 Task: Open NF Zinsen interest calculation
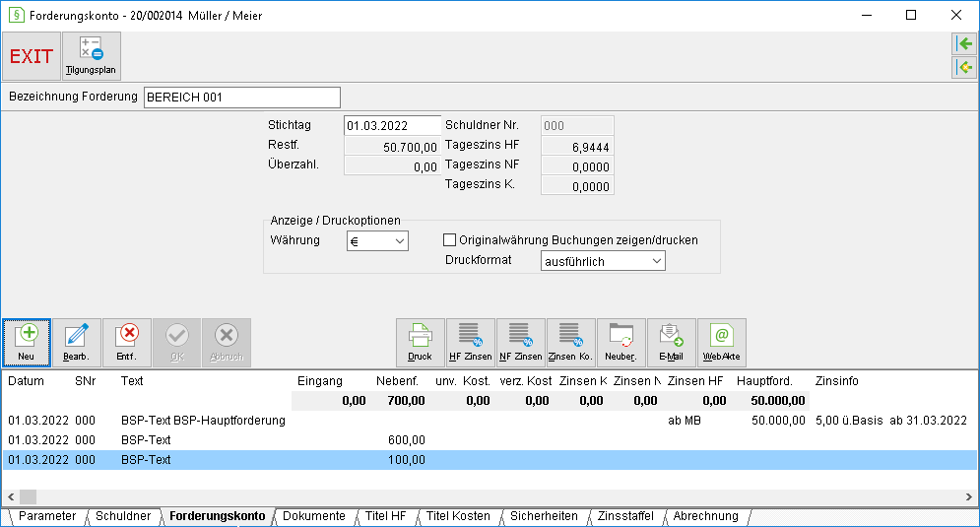(521, 343)
